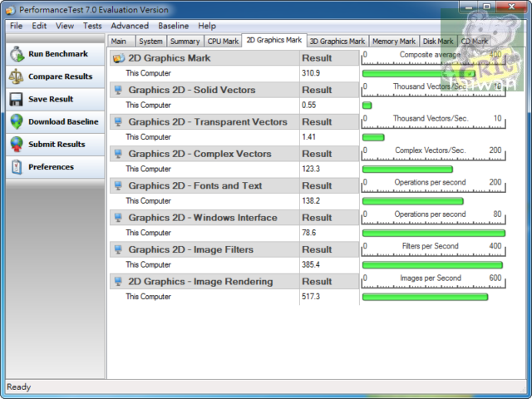The image size is (532, 399).
Task: Switch to the Summary tab
Action: [185, 42]
